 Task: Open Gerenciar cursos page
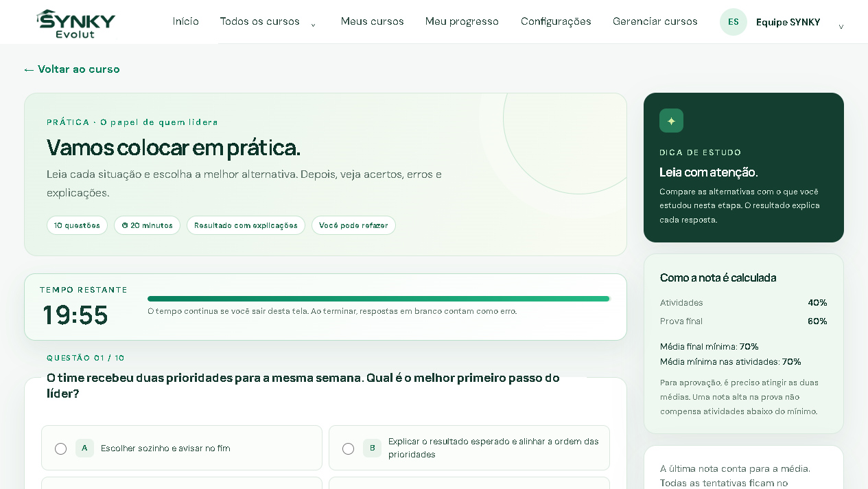(x=655, y=21)
